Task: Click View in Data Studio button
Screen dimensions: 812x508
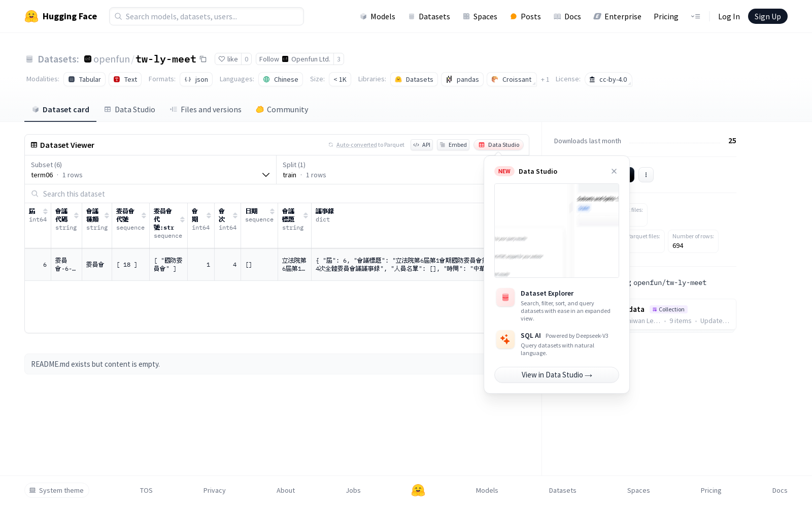Action: click(x=557, y=375)
